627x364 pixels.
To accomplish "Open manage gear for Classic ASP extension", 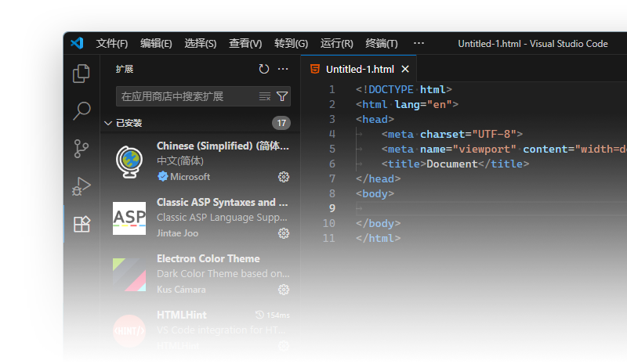I will click(x=284, y=233).
